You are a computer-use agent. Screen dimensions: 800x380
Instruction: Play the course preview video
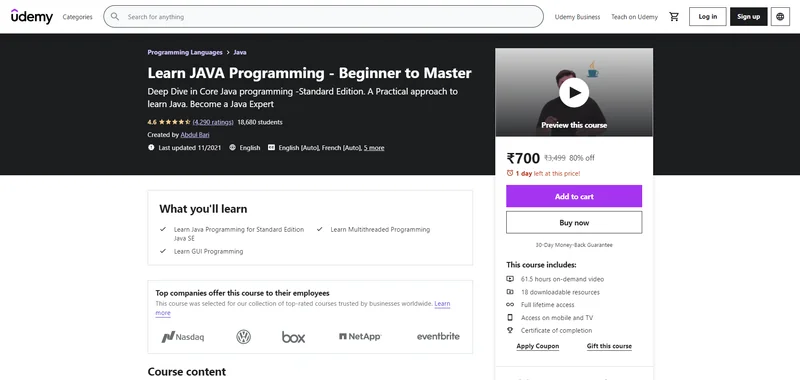pyautogui.click(x=574, y=92)
